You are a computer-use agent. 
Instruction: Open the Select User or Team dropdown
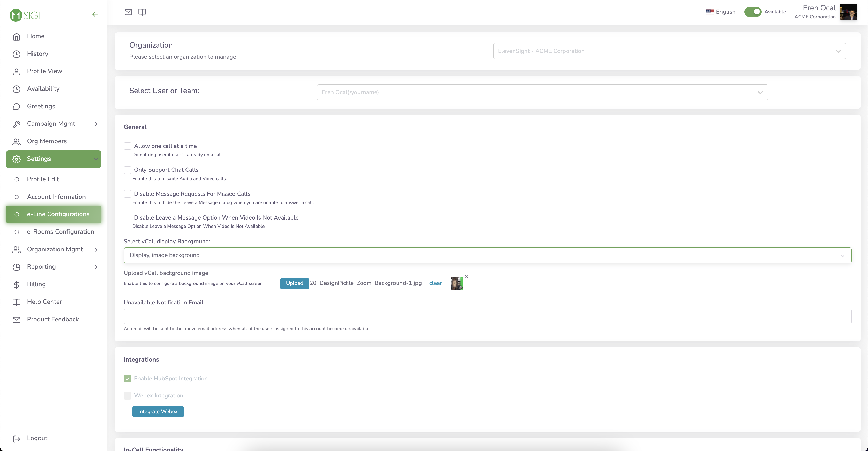542,92
